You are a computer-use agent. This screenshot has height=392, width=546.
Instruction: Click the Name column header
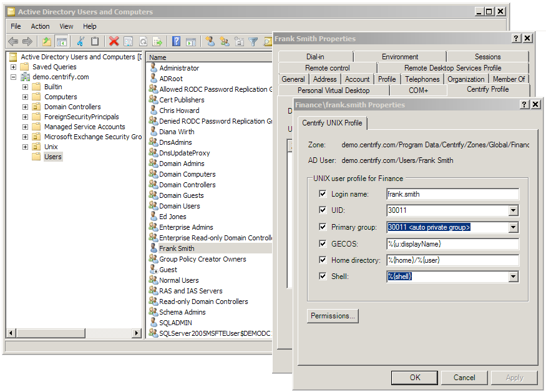[x=209, y=57]
